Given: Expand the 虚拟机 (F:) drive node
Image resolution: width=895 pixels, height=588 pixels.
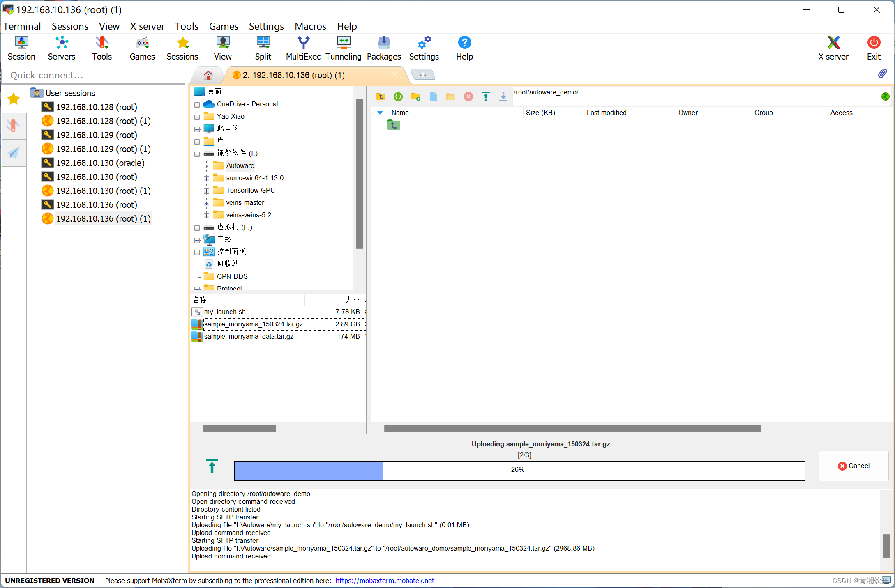Looking at the screenshot, I should [197, 228].
